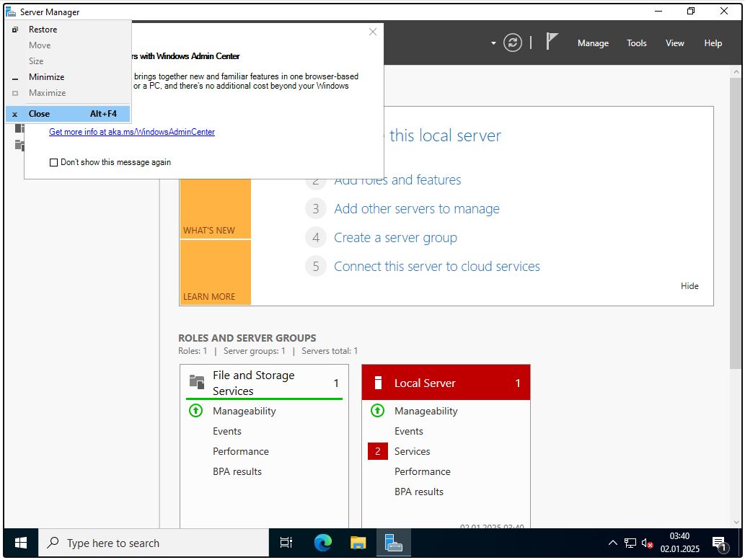Open Events under Local Server
The height and width of the screenshot is (560, 745).
click(409, 432)
